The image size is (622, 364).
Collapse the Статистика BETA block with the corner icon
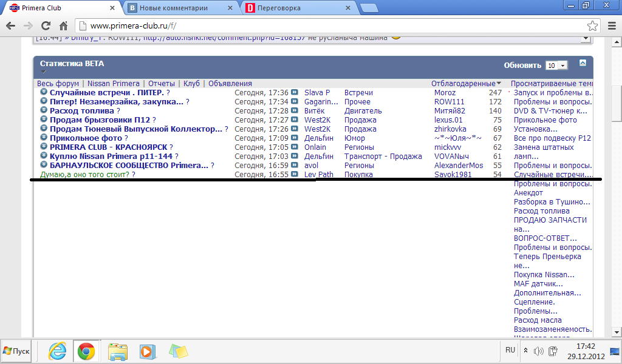[583, 62]
